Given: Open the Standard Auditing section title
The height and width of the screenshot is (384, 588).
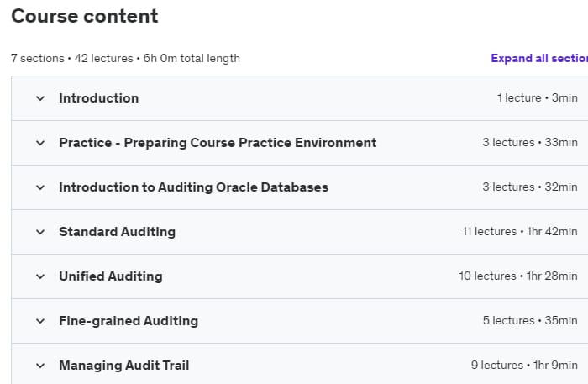Looking at the screenshot, I should 117,232.
